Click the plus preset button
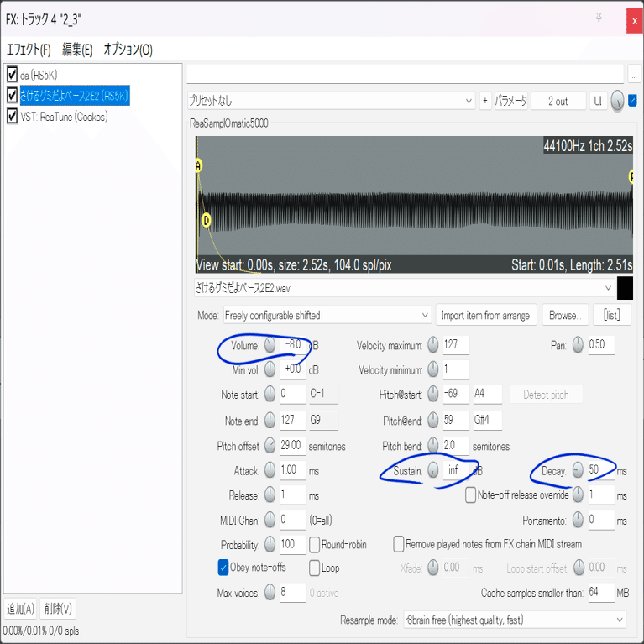This screenshot has width=644, height=644. click(485, 101)
